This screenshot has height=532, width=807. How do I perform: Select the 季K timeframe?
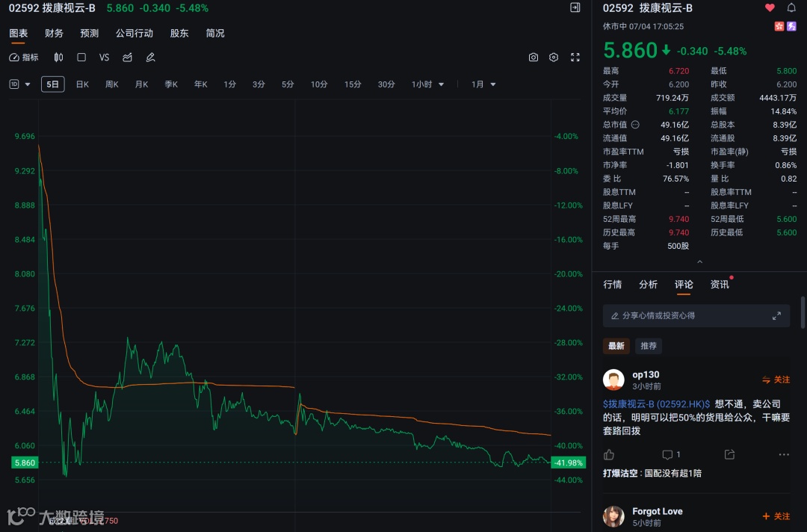tap(171, 84)
